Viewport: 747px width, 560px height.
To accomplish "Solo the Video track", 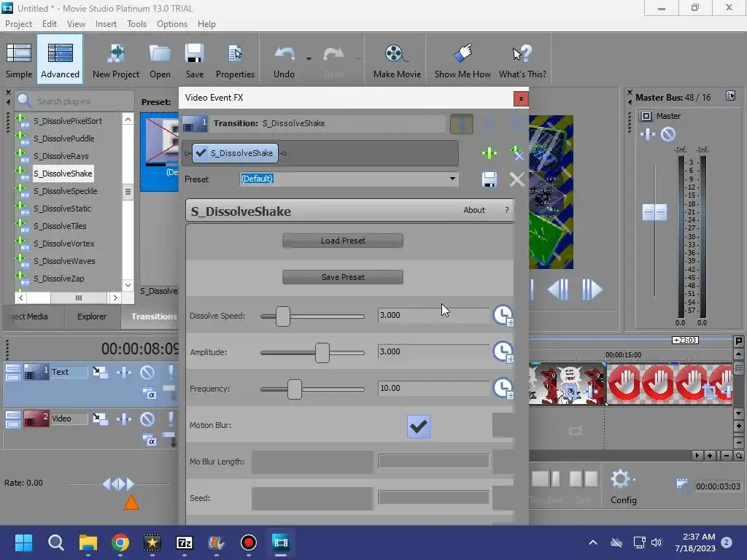I will [171, 419].
